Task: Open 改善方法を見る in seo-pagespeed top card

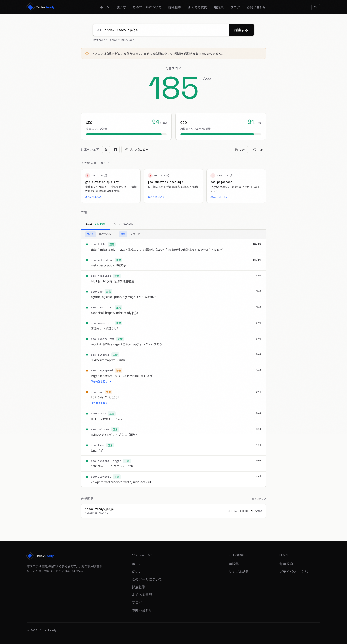Action: click(220, 197)
